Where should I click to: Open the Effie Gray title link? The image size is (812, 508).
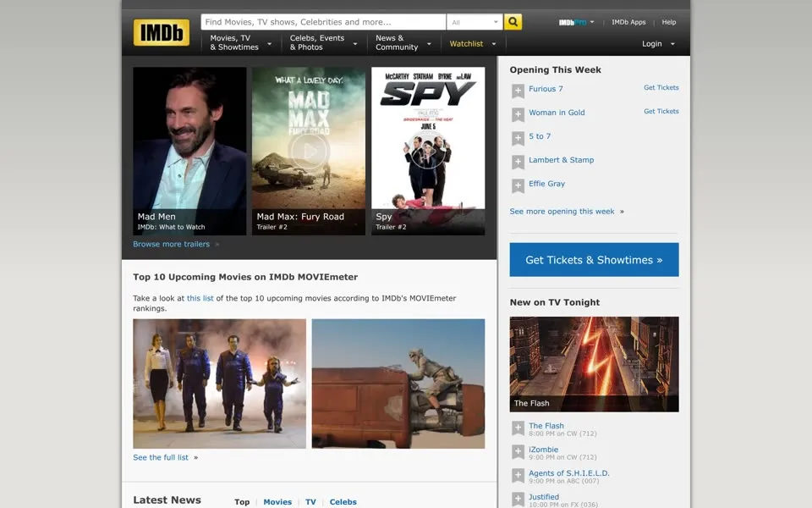coord(547,184)
